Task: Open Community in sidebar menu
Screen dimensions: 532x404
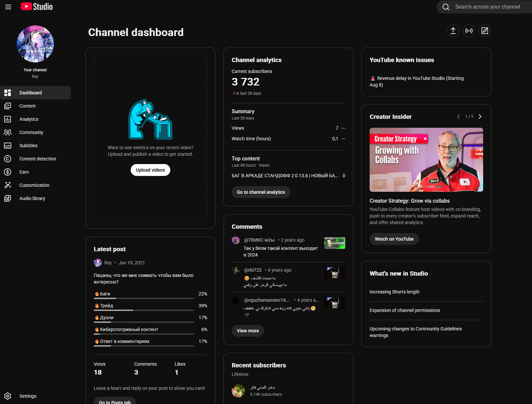Action: point(35,132)
